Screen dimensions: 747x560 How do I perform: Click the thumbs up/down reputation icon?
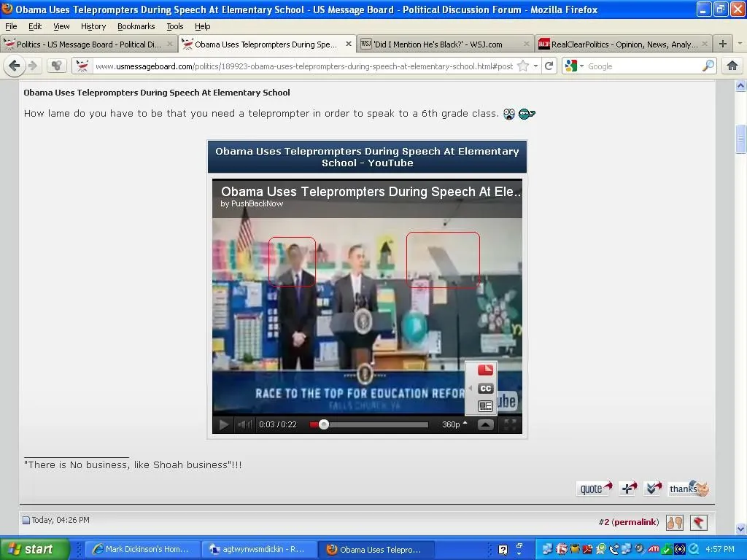coord(674,522)
